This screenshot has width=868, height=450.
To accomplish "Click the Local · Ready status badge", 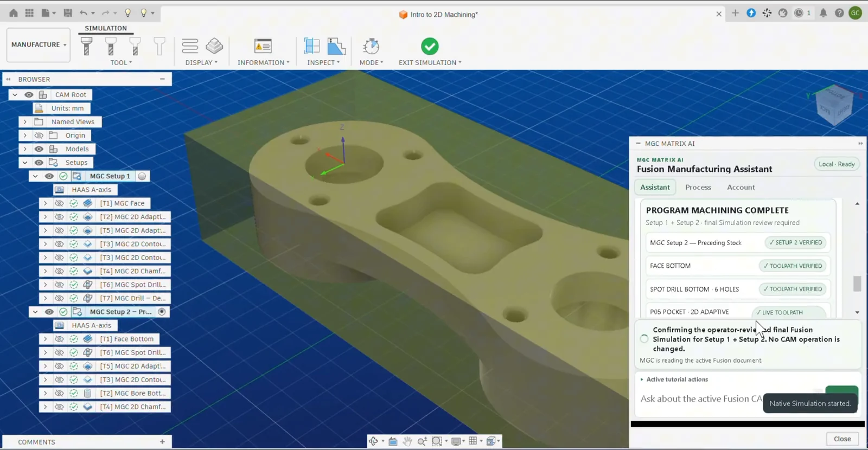I will click(837, 164).
